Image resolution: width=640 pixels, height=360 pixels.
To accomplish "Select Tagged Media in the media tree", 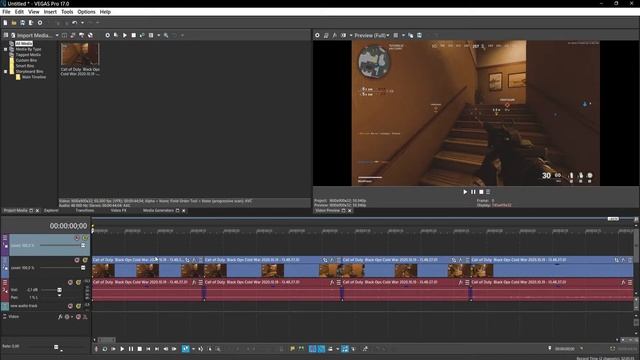I will [x=28, y=55].
